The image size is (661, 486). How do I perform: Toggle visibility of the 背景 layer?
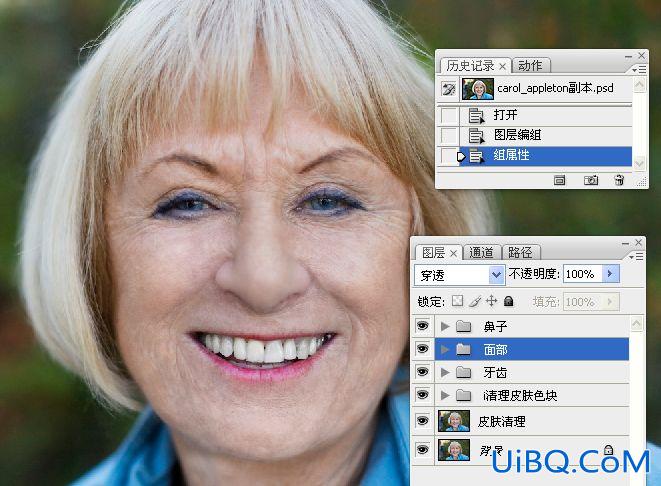[422, 449]
